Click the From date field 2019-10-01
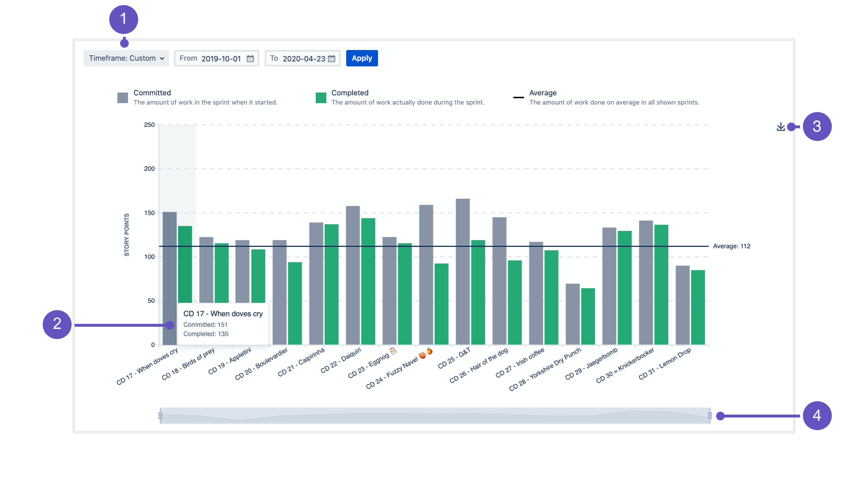Image resolution: width=868 pixels, height=480 pixels. (221, 59)
